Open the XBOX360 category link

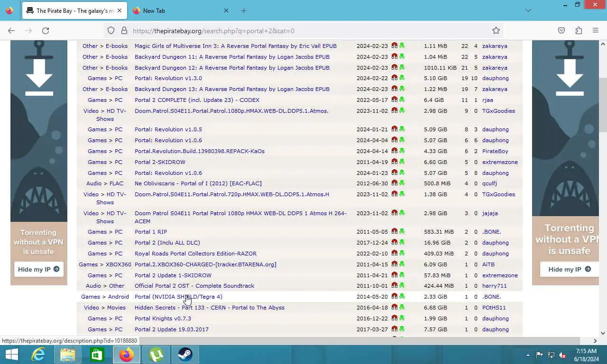pos(119,264)
